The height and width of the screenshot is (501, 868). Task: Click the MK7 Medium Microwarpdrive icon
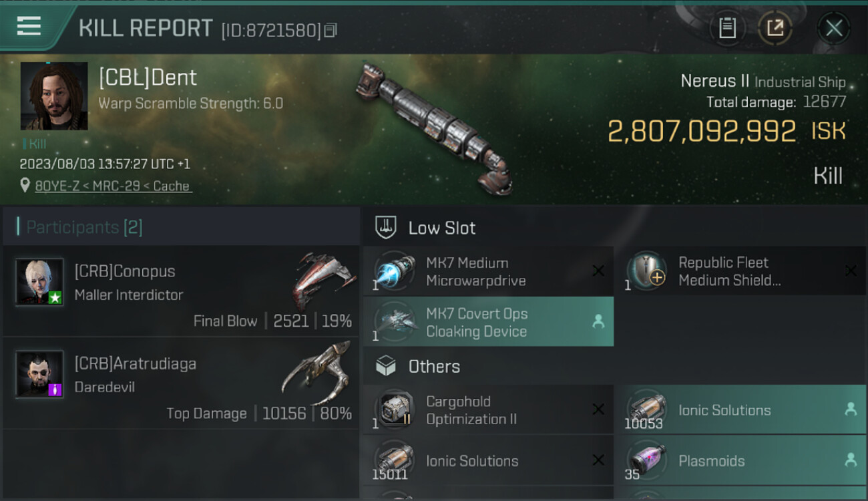395,271
